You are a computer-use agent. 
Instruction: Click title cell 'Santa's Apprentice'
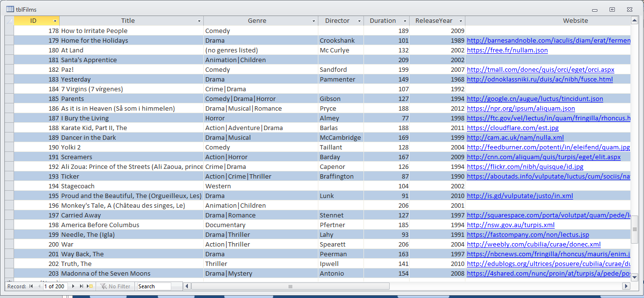(x=132, y=60)
